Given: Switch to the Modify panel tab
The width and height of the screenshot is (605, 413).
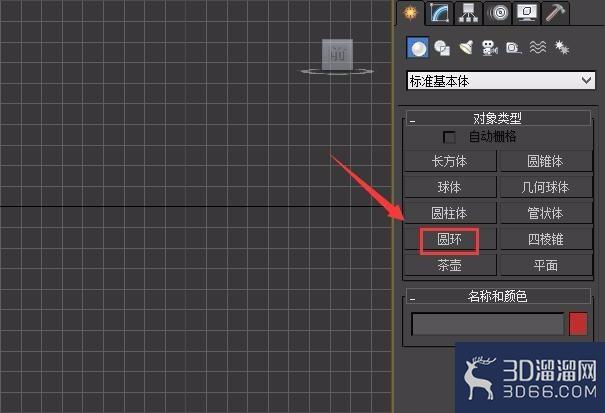Looking at the screenshot, I should (439, 13).
